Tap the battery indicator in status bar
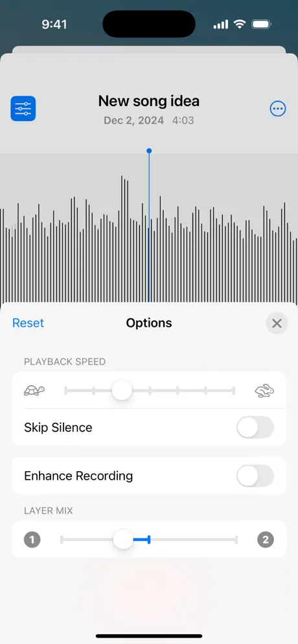Viewport: 298px width, 644px height. coord(261,24)
